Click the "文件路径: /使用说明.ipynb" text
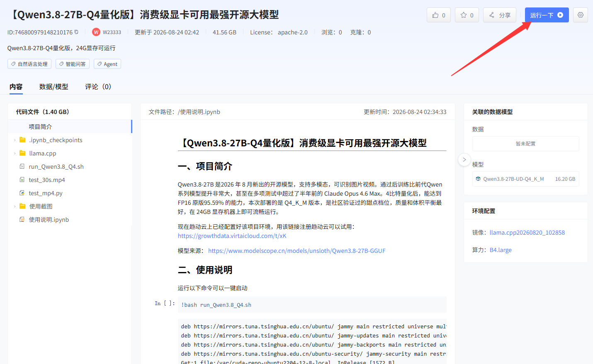 tap(185, 112)
